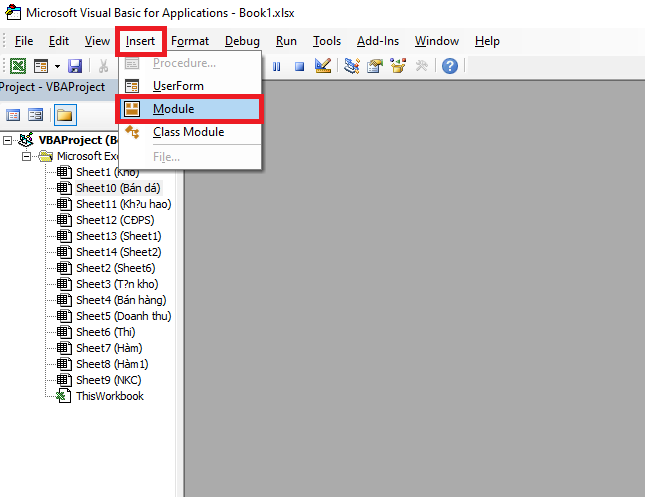645x497 pixels.
Task: Toggle Folders icon in Project panel
Action: (65, 115)
